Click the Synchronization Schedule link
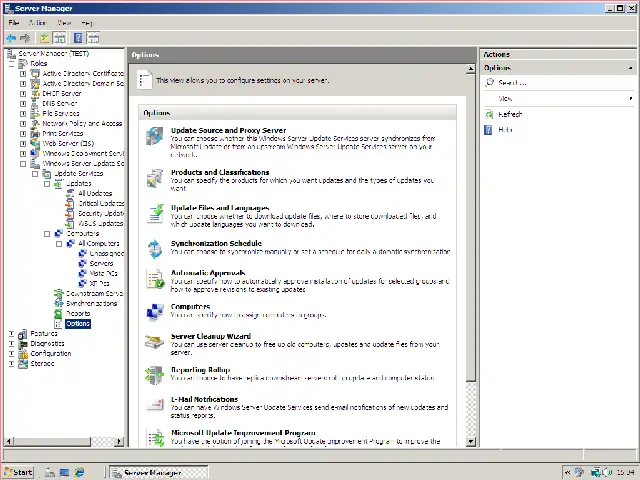640x480 pixels. (216, 243)
